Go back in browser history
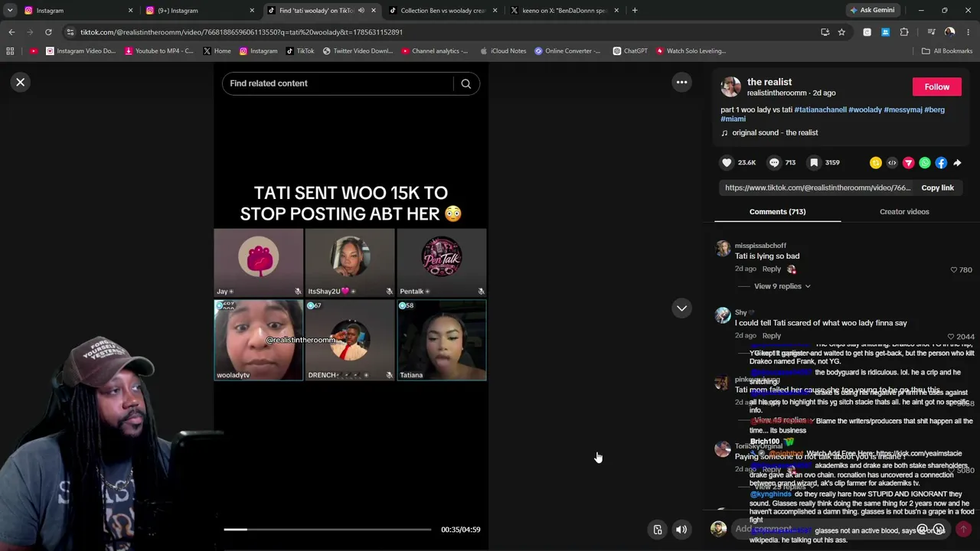This screenshot has width=980, height=551. pyautogui.click(x=11, y=32)
